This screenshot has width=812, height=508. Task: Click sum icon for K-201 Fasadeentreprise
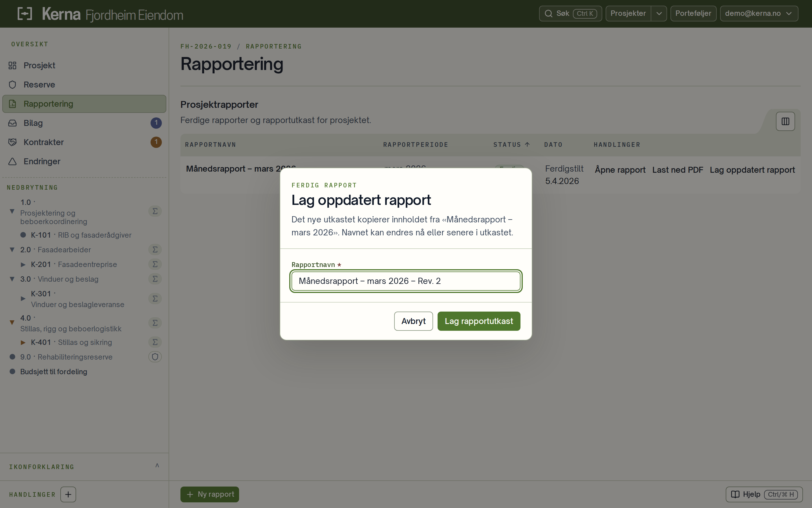coord(155,264)
